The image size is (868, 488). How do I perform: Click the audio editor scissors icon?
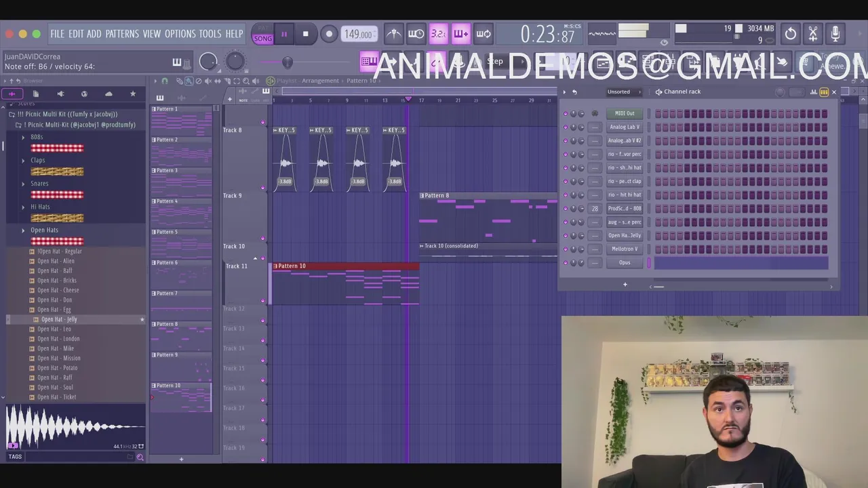pos(813,33)
